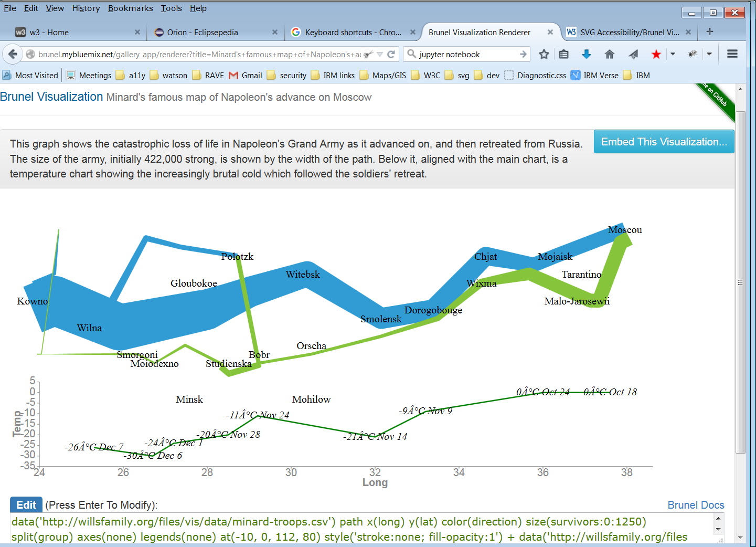Click the browser back arrow button
Viewport: 756px width, 547px height.
(x=13, y=54)
